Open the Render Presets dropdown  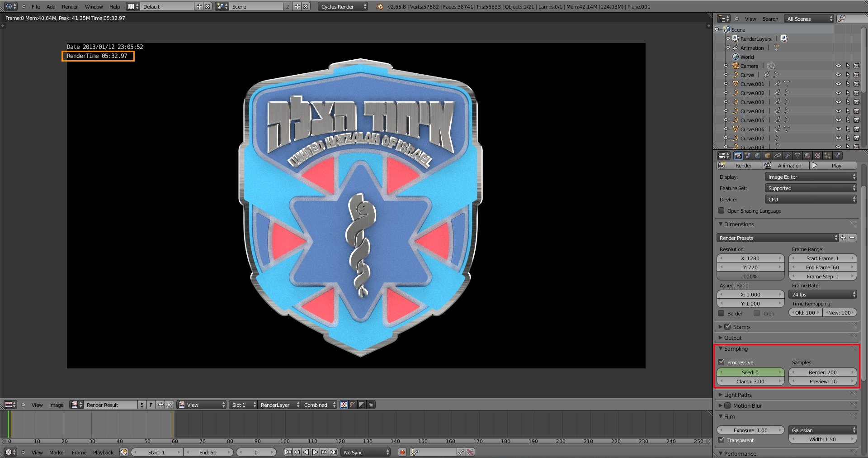pyautogui.click(x=778, y=238)
